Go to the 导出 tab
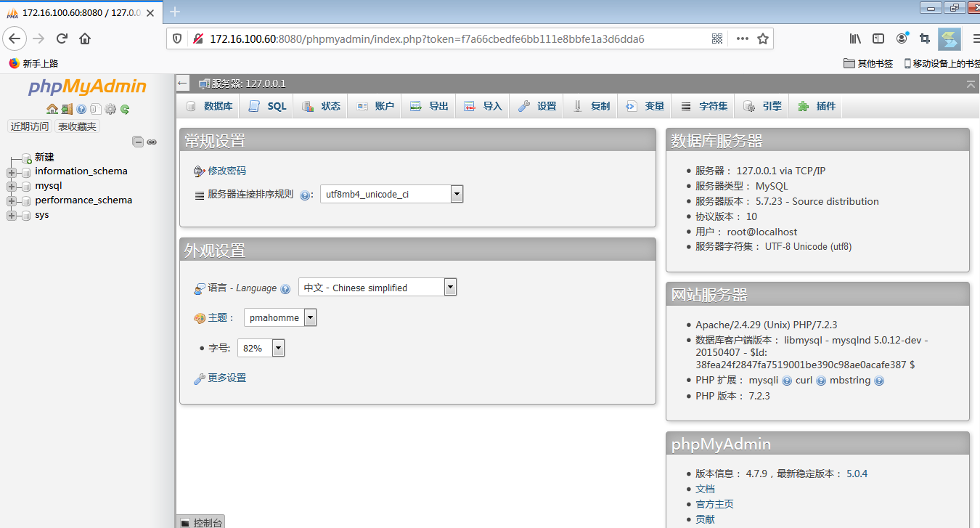Viewport: 980px width, 528px height. [x=429, y=106]
